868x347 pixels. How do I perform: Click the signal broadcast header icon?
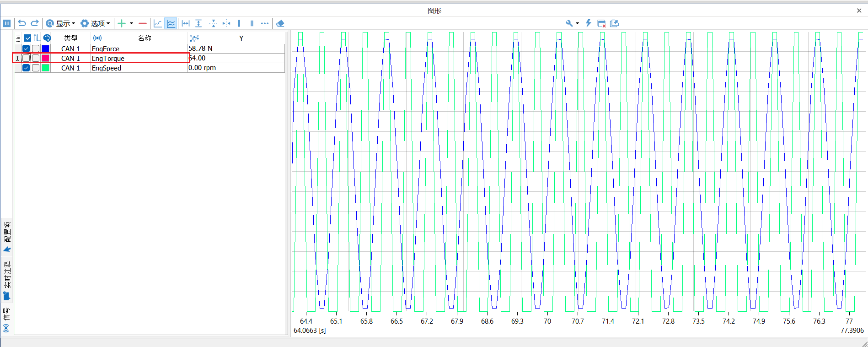(97, 38)
